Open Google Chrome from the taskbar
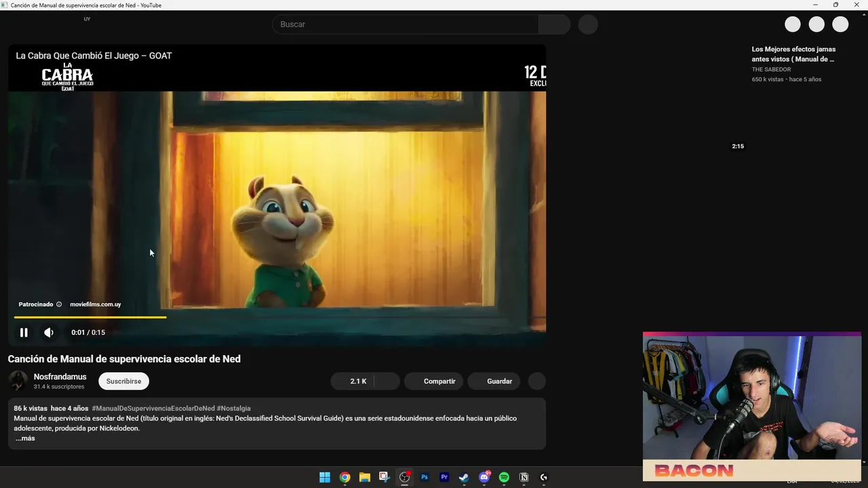868x488 pixels. [344, 477]
